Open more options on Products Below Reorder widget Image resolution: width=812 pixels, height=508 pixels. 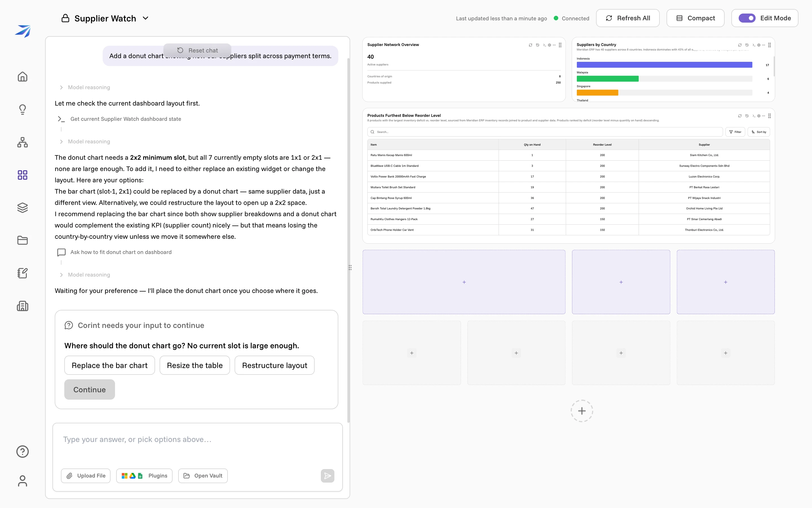[764, 116]
